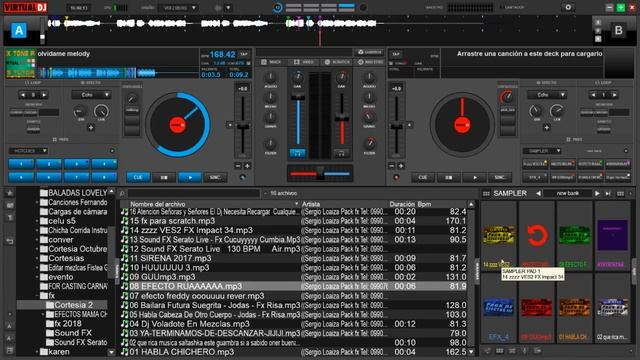Trigger sampler pad with red reload arrow icon

[x=536, y=236]
